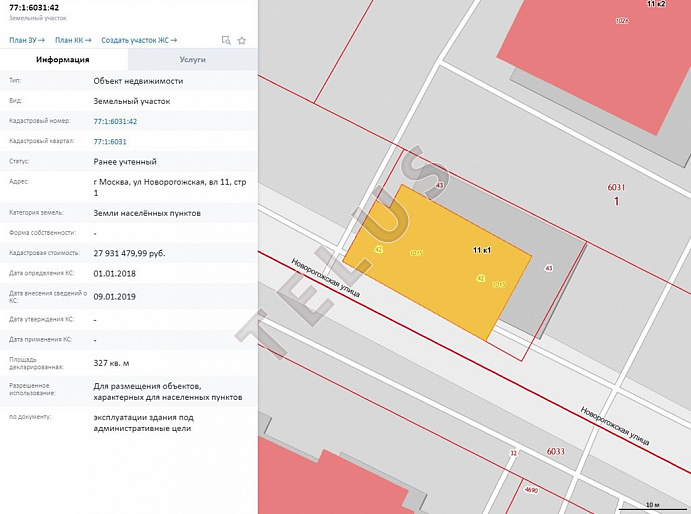Click the 43 parcel label at top corner
Image resolution: width=691 pixels, height=514 pixels.
point(439,186)
